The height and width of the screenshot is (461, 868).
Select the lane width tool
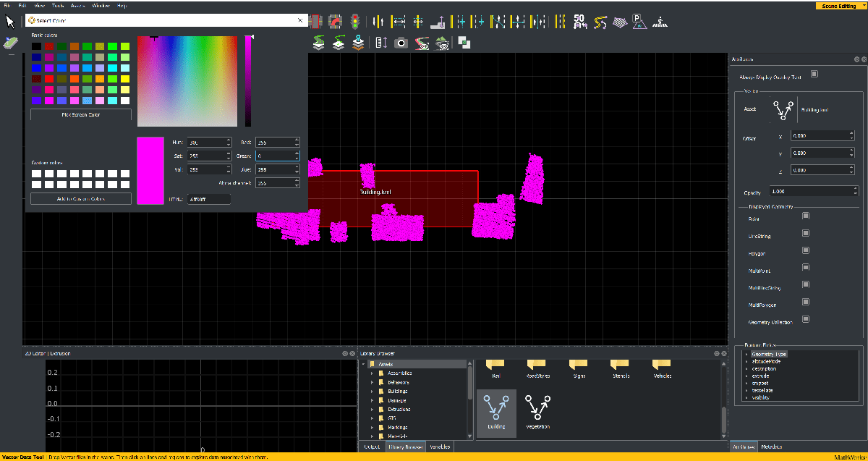pos(398,22)
